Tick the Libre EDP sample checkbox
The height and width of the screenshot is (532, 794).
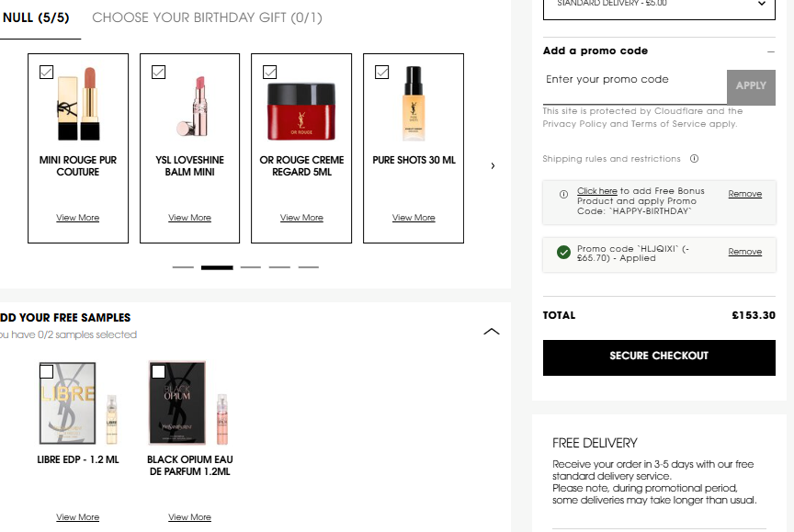click(x=46, y=371)
